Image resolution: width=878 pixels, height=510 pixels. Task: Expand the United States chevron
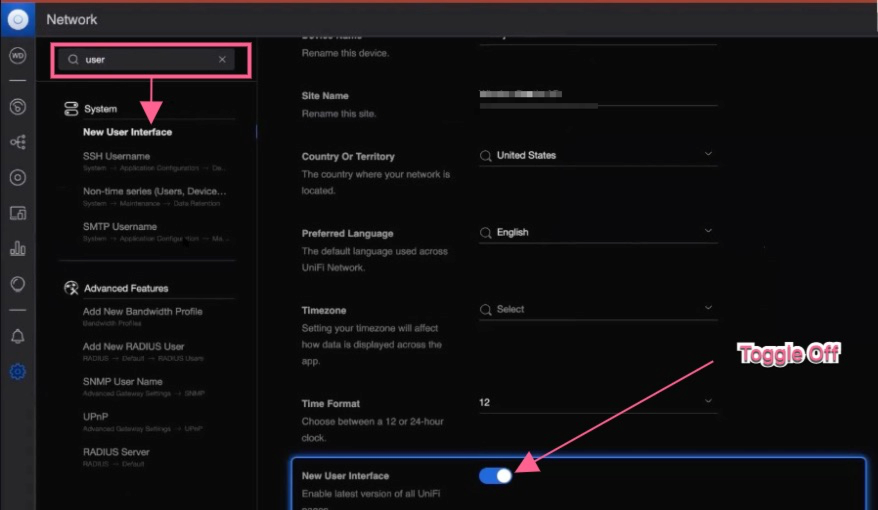click(708, 154)
